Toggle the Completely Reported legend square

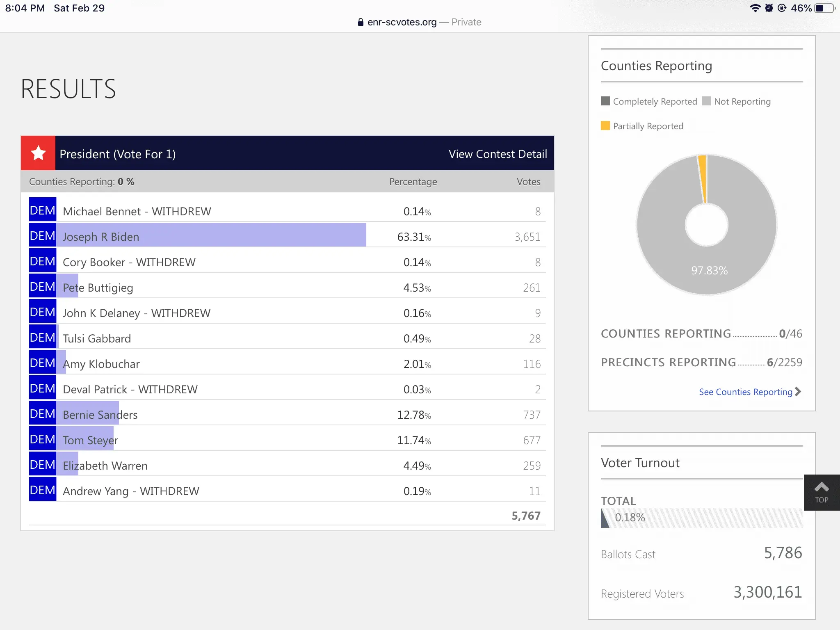click(x=605, y=101)
